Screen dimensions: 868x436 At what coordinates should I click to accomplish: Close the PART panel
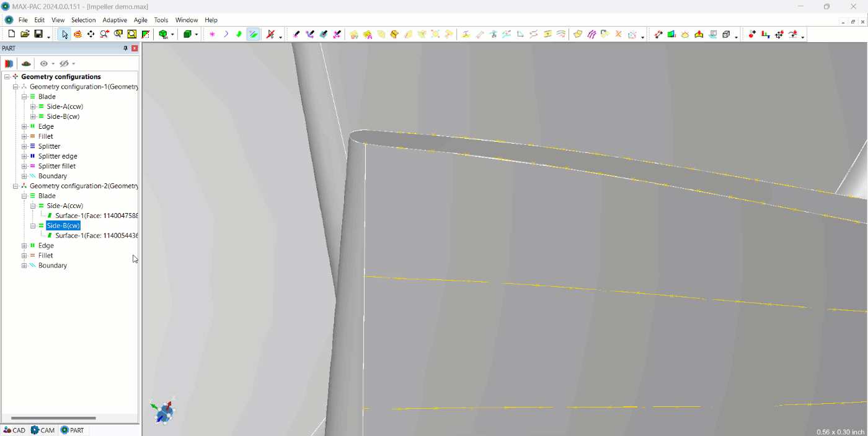tap(135, 48)
